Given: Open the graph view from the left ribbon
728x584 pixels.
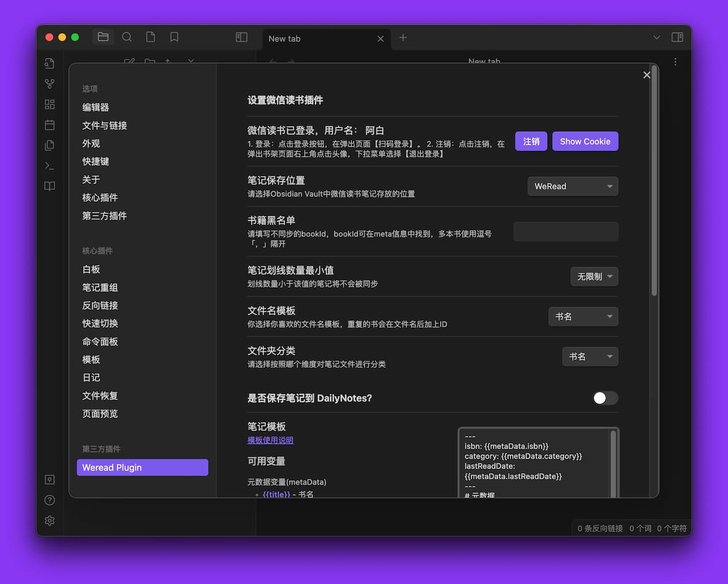Looking at the screenshot, I should click(x=49, y=84).
